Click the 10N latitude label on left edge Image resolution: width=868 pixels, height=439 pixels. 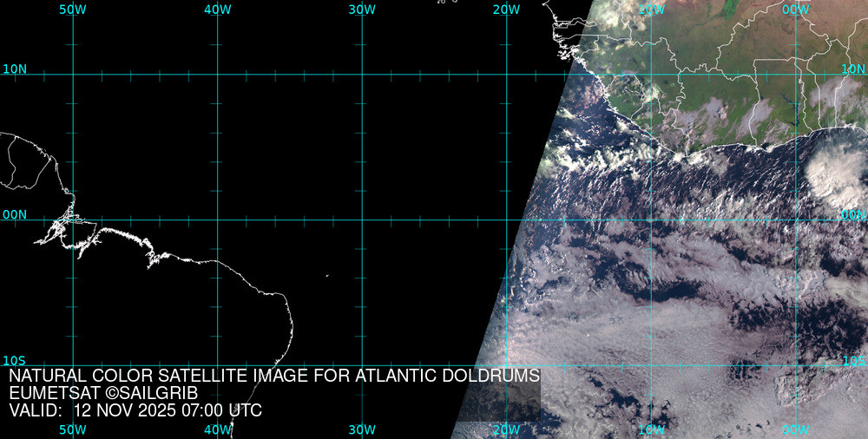[x=15, y=69]
